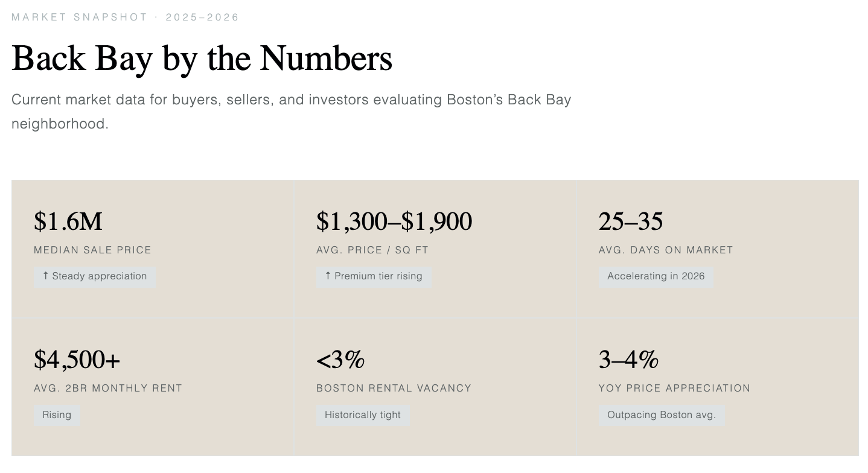This screenshot has width=868, height=473.
Task: Select the Historically tight badge
Action: (x=363, y=415)
